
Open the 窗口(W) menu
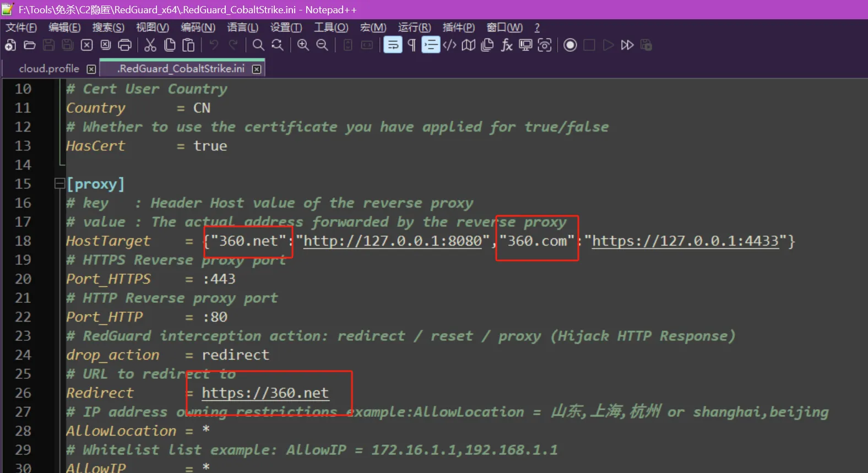click(x=504, y=28)
